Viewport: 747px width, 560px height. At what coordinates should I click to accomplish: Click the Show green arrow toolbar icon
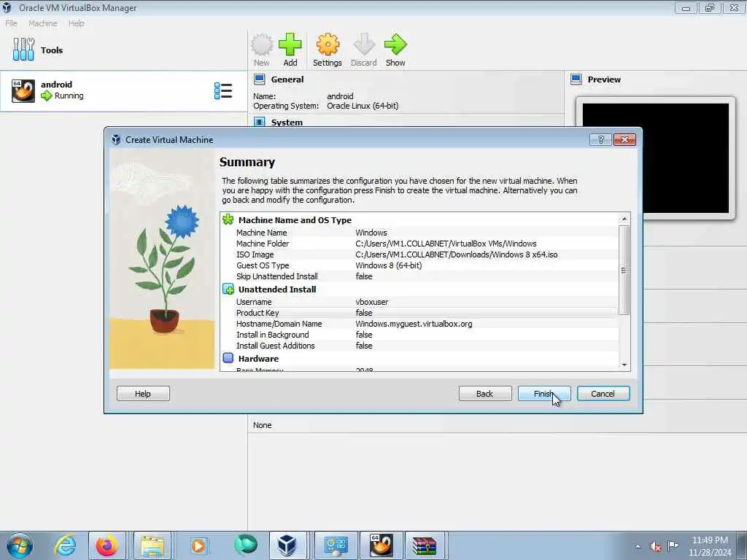point(395,50)
